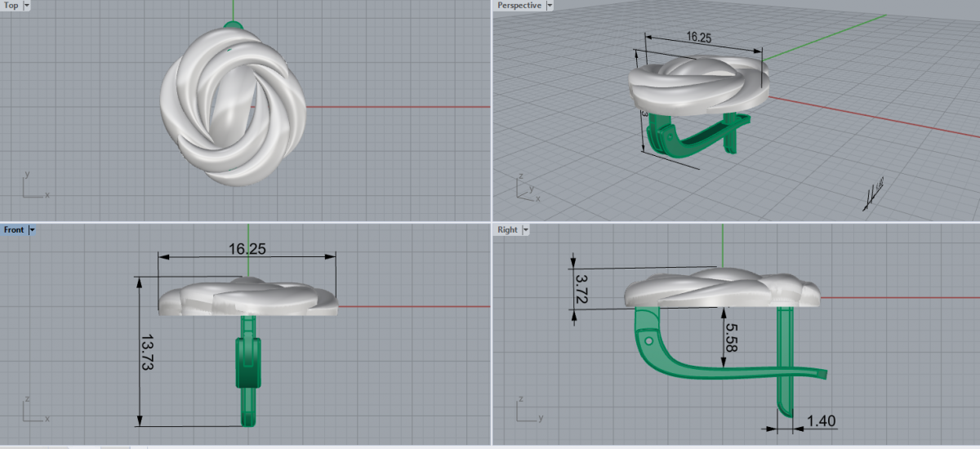The image size is (980, 449).
Task: Open the Top viewport dropdown arrow
Action: pos(27,6)
